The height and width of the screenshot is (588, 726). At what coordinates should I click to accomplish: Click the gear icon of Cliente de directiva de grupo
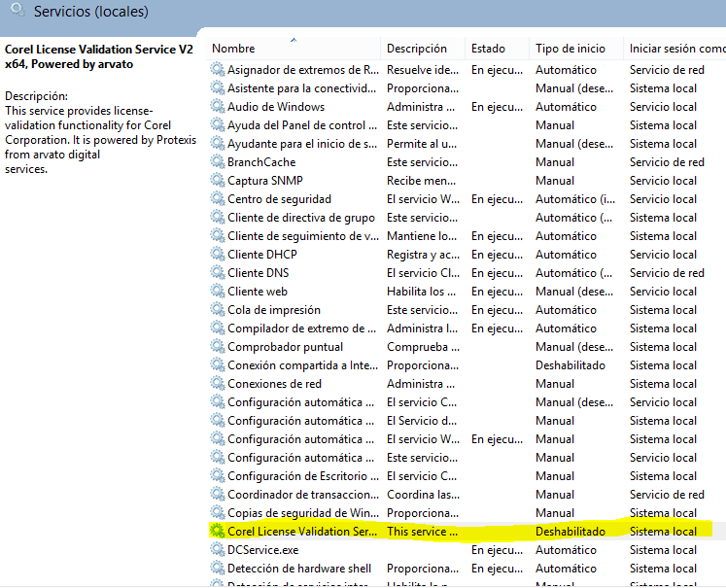217,218
